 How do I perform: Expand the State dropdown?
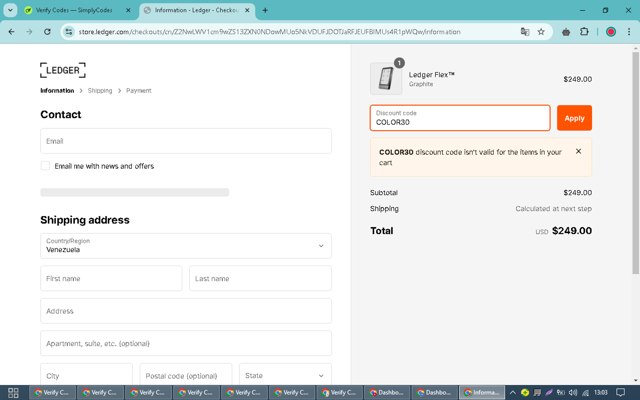[x=285, y=374]
